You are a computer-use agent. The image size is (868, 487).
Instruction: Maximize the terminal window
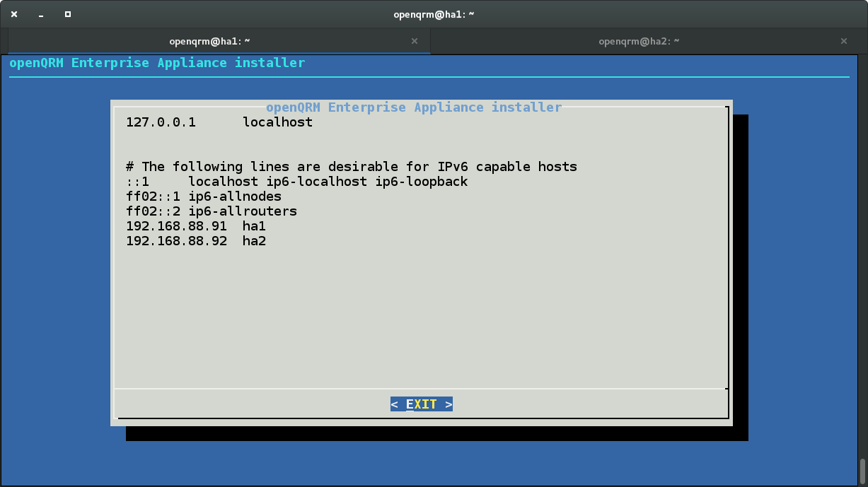(x=68, y=14)
